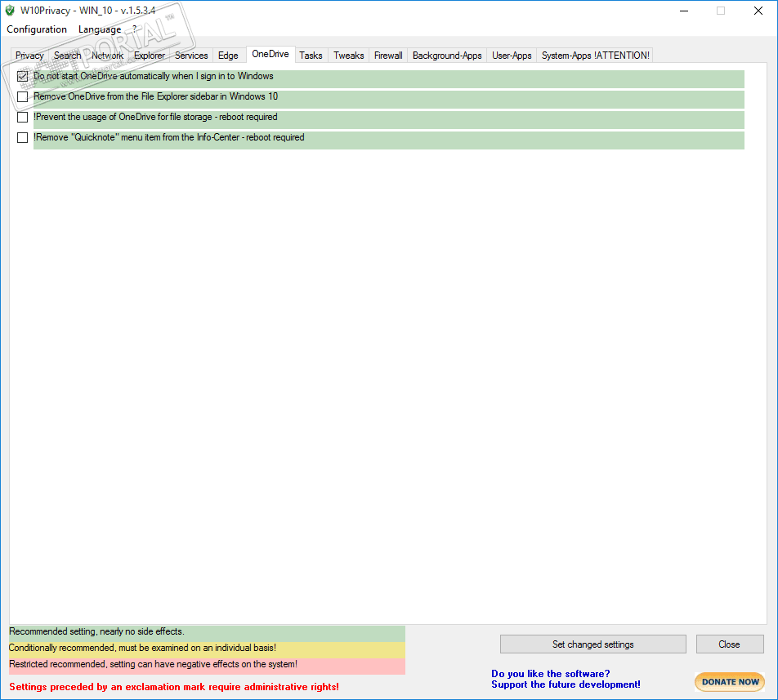Image resolution: width=778 pixels, height=700 pixels.
Task: Click the Close button at bottom right
Action: coord(729,644)
